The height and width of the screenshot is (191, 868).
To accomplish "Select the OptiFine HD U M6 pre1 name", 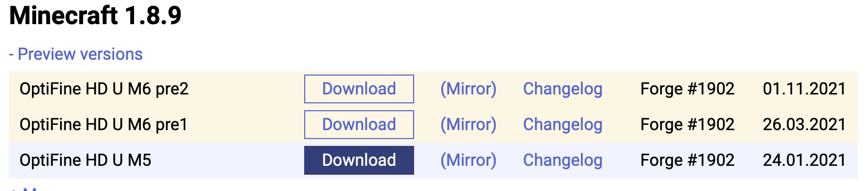I will [103, 124].
